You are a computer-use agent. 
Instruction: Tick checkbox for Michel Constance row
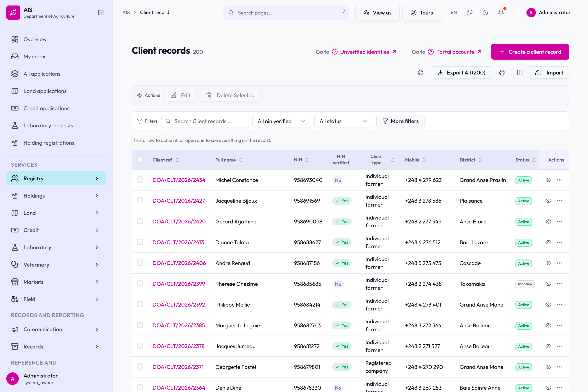pyautogui.click(x=140, y=180)
